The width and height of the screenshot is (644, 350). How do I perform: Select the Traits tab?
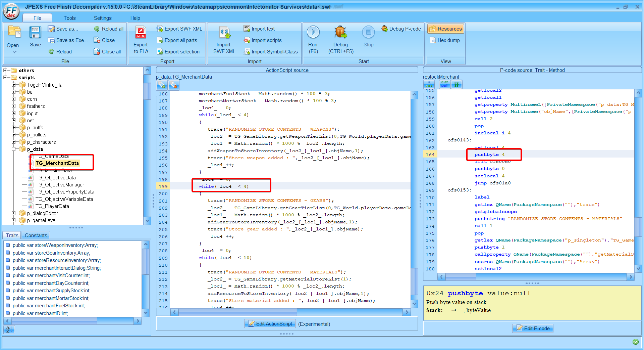[12, 235]
